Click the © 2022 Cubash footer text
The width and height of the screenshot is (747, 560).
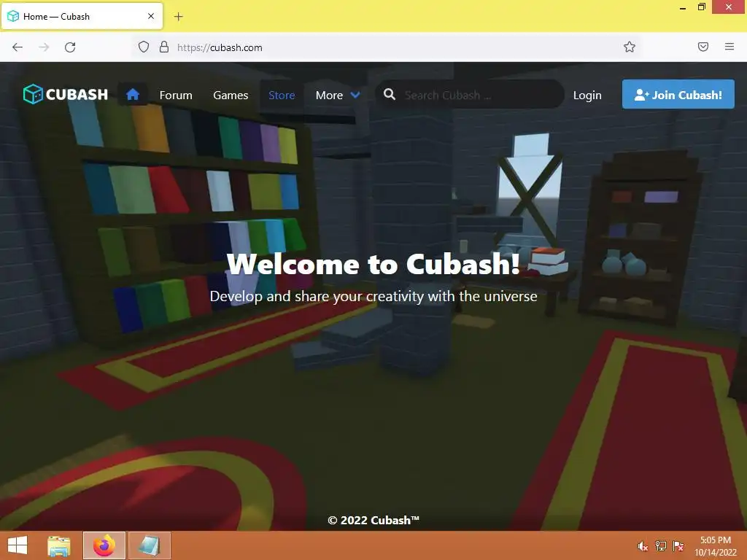click(x=373, y=520)
